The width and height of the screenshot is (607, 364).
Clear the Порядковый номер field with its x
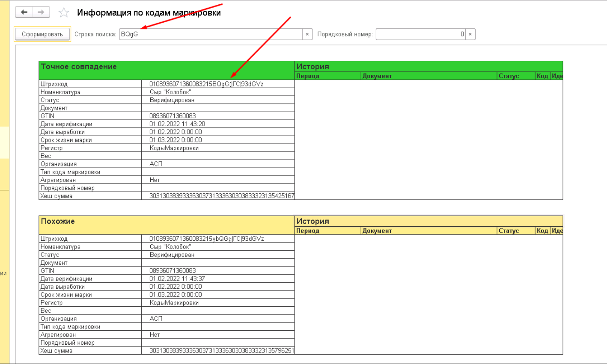(x=470, y=34)
